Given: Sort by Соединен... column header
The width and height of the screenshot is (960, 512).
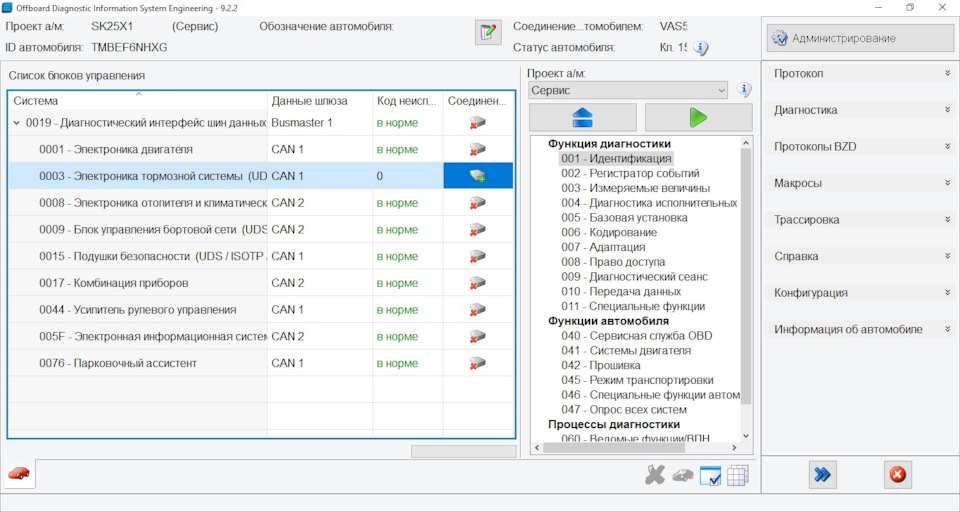Looking at the screenshot, I should (x=478, y=101).
